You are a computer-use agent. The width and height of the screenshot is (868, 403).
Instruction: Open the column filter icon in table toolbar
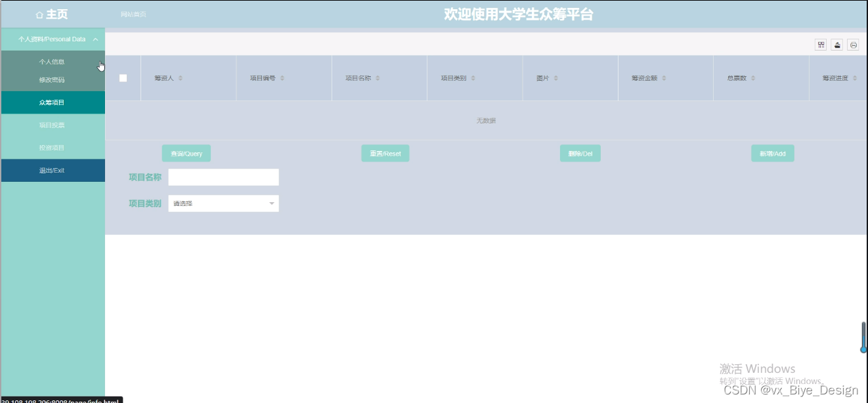[x=821, y=45]
